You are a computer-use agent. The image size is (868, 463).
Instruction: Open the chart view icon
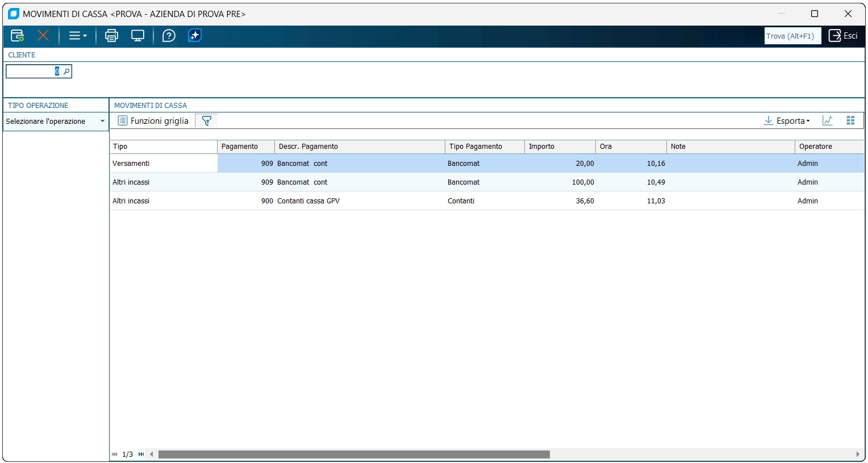click(828, 120)
